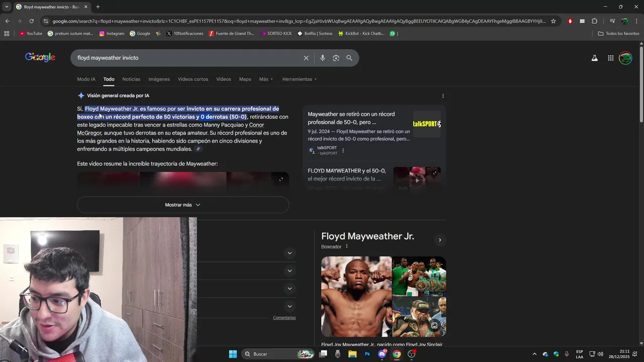Start voice search with the microphone icon
Image resolution: width=644 pixels, height=362 pixels.
point(323,58)
